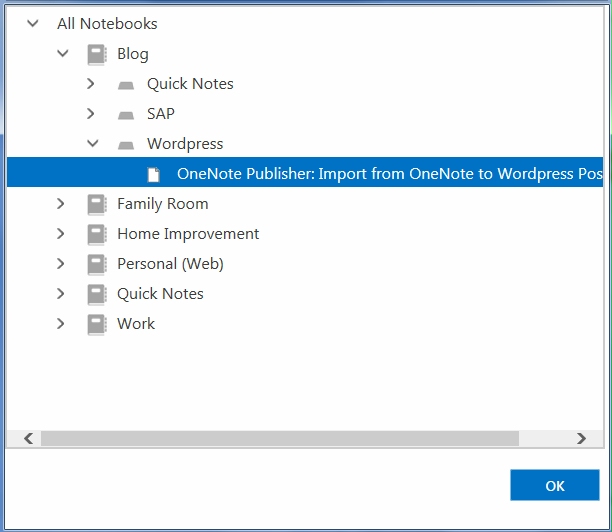This screenshot has width=612, height=532.
Task: Confirm selection with the OK button
Action: coord(555,485)
